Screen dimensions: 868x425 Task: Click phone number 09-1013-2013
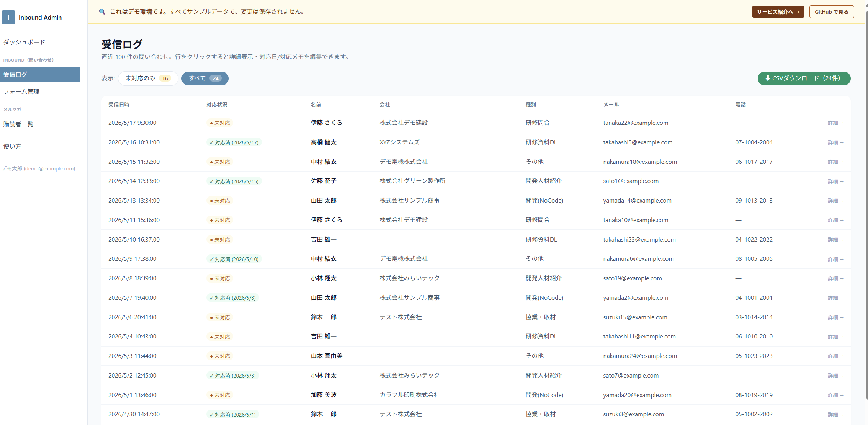click(754, 201)
